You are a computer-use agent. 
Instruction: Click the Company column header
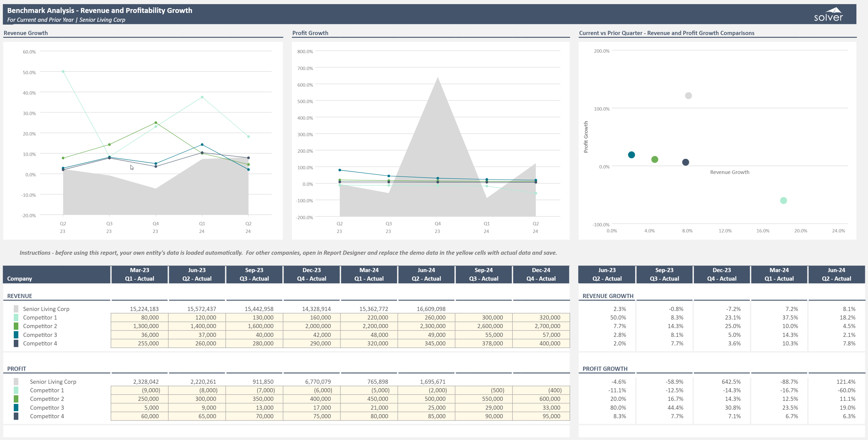coord(57,274)
